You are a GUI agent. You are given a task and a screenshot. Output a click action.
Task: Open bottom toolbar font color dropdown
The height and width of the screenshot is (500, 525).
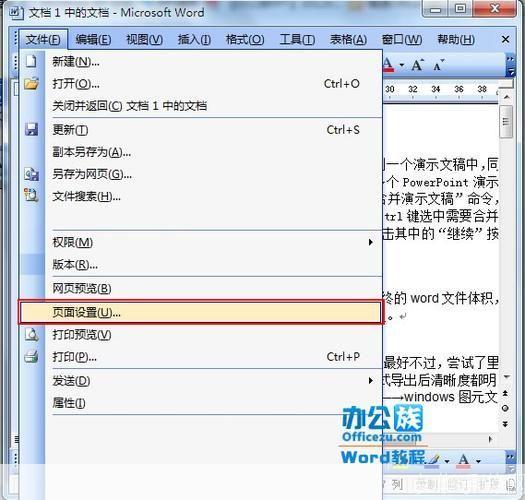point(478,461)
